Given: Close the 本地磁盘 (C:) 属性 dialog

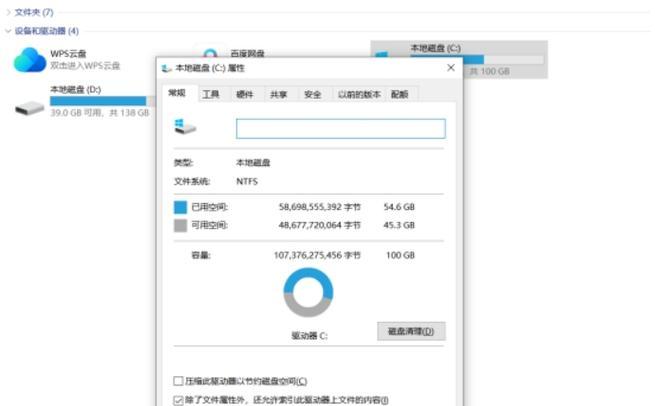Looking at the screenshot, I should [451, 68].
